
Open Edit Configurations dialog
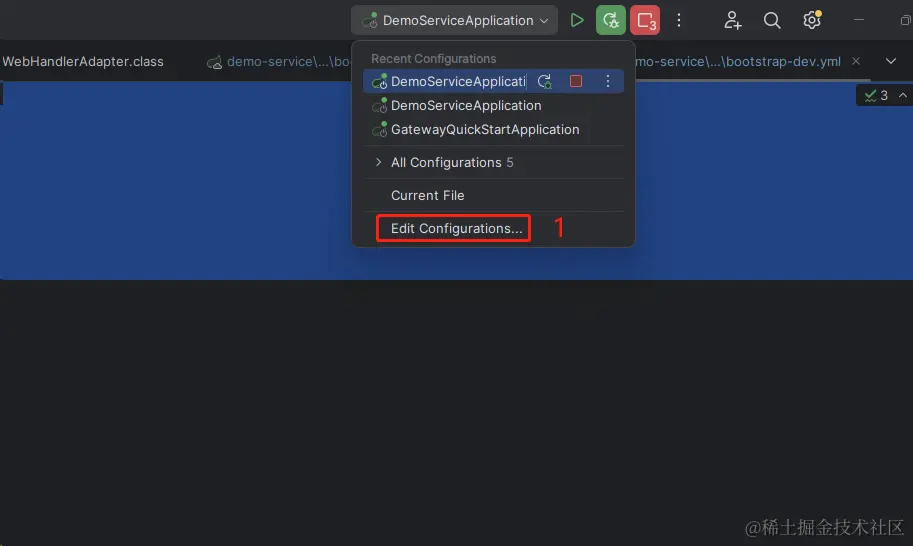tap(456, 228)
